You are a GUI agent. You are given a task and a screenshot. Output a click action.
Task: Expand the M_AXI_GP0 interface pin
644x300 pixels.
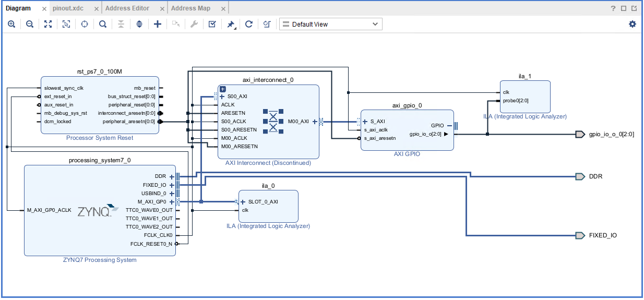172,202
